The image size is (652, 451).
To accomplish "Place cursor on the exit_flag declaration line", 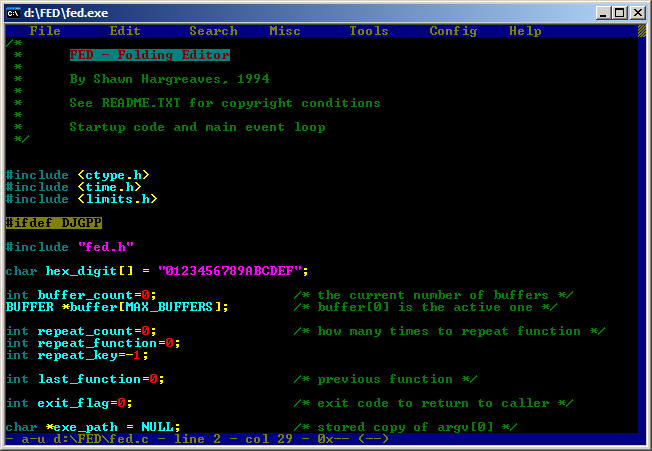I will (x=70, y=403).
